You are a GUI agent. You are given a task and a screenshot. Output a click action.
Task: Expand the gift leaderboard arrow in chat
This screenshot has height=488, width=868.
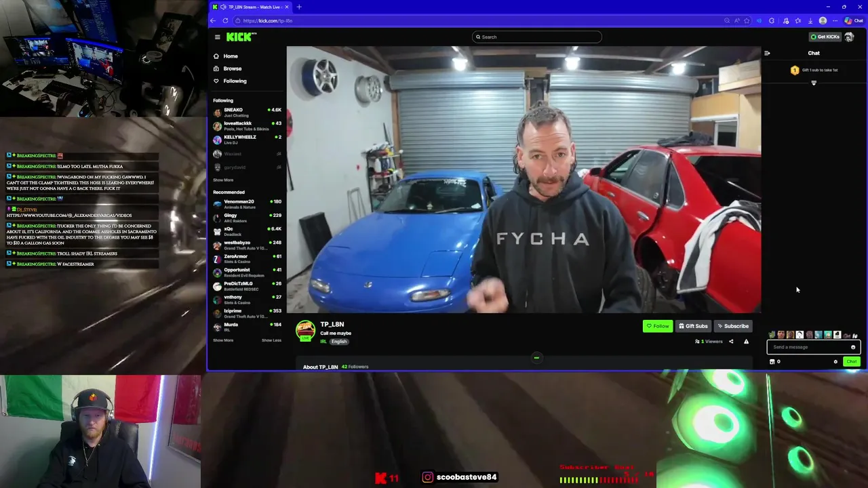click(814, 83)
